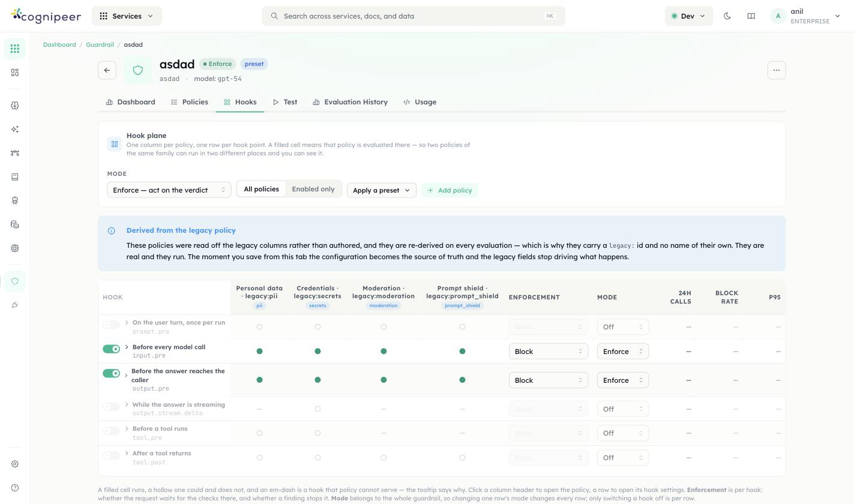Click the green grid icon atop the sidebar
This screenshot has height=504, width=854.
click(15, 49)
